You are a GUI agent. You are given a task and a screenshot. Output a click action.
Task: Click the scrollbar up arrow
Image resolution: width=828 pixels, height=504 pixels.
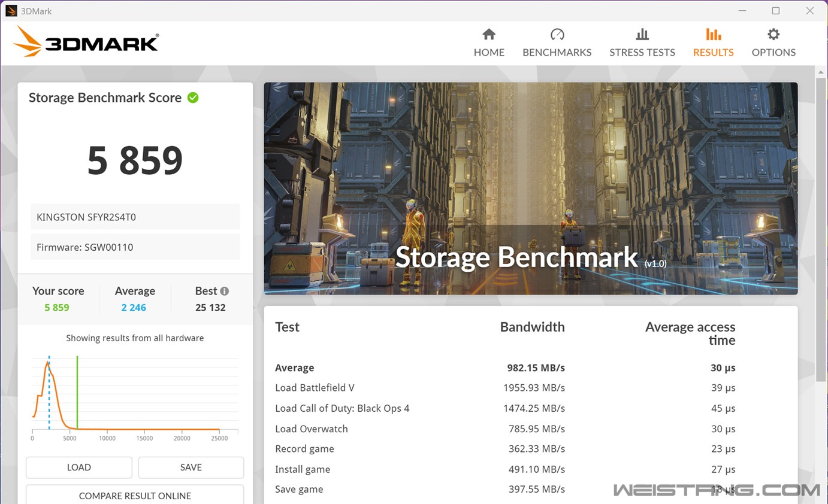821,72
